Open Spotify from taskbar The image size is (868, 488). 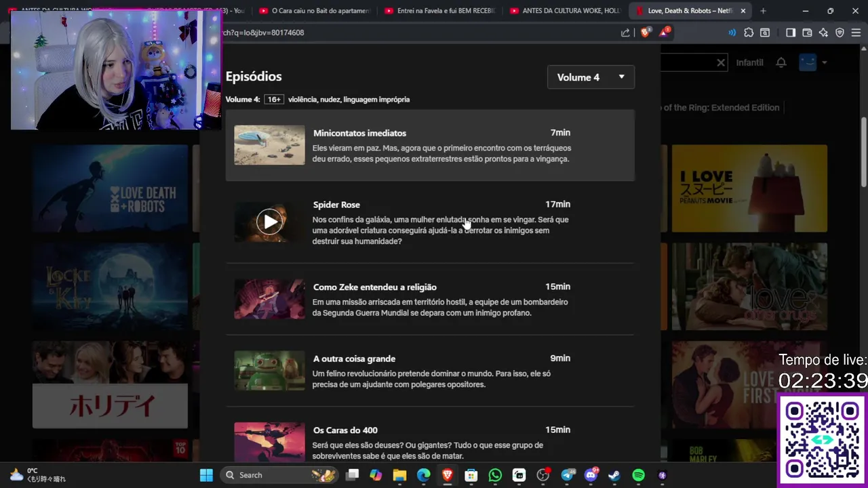click(x=638, y=475)
